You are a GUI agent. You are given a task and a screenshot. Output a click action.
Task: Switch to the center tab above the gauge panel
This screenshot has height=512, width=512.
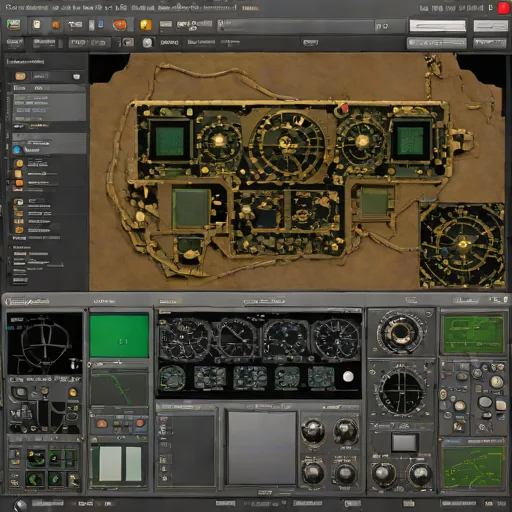pyautogui.click(x=264, y=301)
